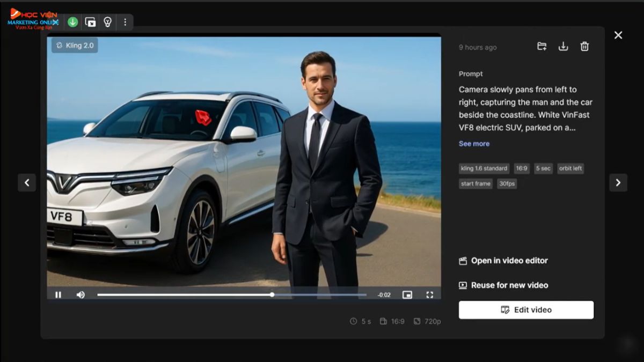
Task: Open in video editor
Action: coord(503,261)
